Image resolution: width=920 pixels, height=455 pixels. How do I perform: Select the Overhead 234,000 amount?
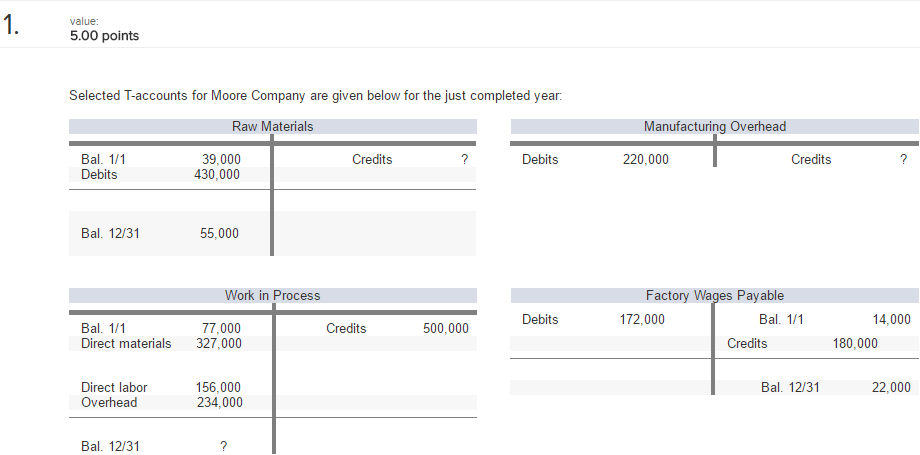pos(218,402)
